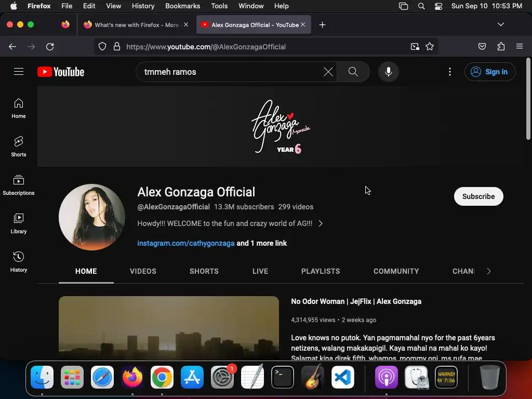Open video title No Odor Woman
Screen dimensions: 532x399
coord(356,301)
